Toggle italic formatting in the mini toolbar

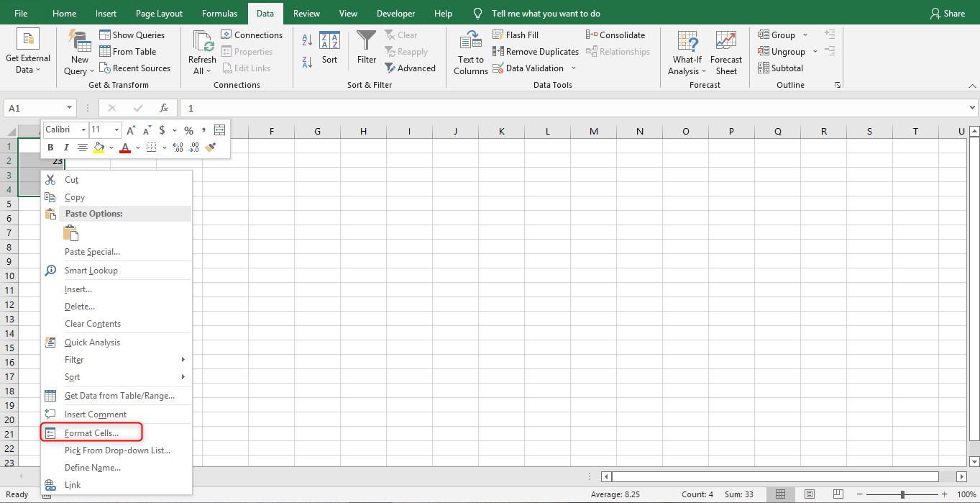click(65, 148)
